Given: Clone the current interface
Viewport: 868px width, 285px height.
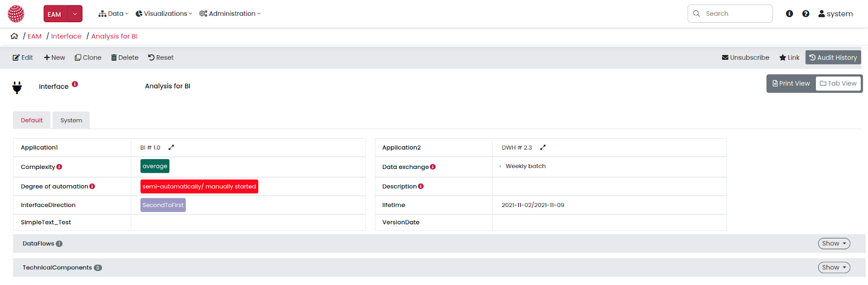Looking at the screenshot, I should (x=88, y=57).
